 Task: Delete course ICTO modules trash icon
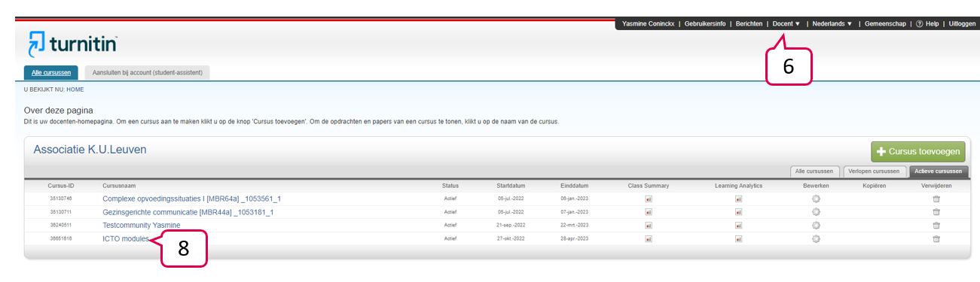(936, 238)
